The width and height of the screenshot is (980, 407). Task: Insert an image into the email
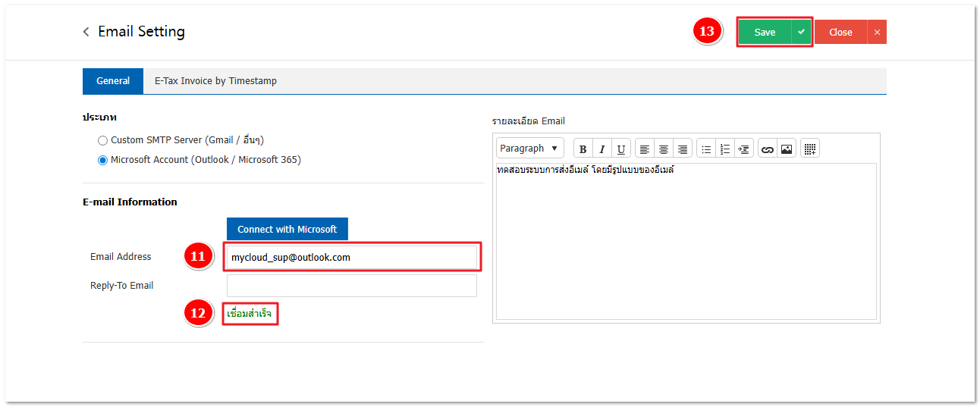click(786, 149)
